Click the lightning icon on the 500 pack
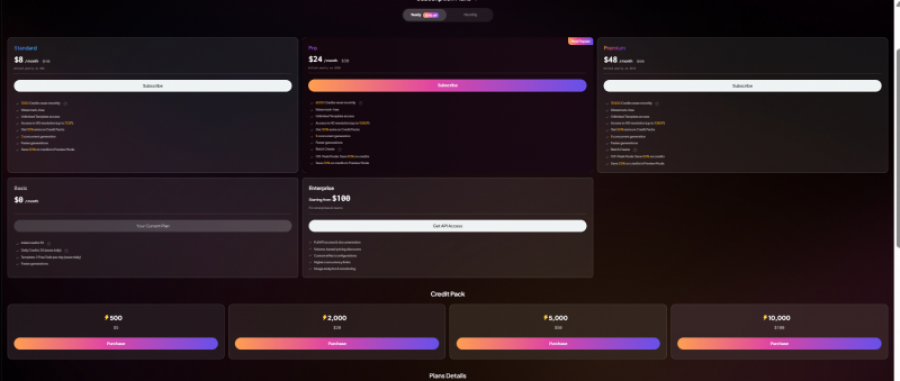The image size is (900, 381). (106, 317)
